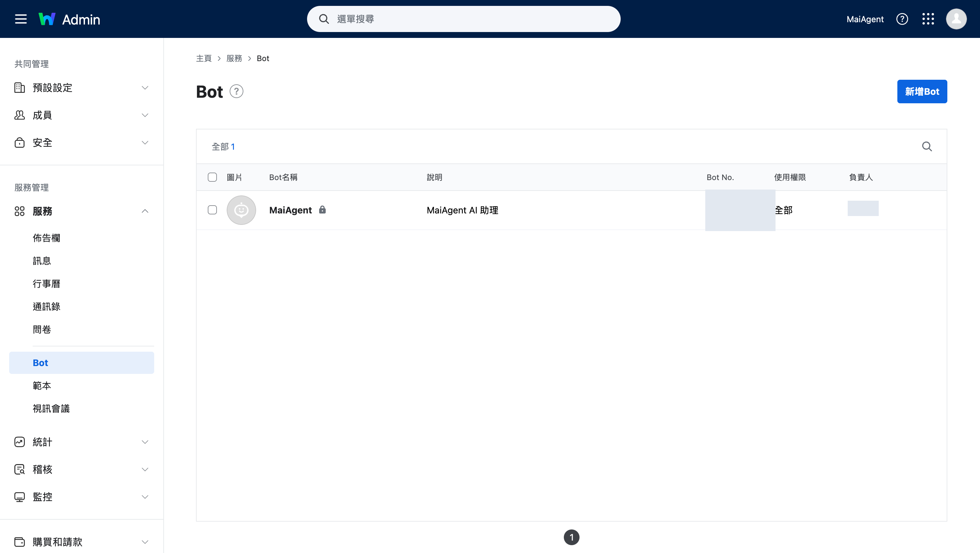
Task: Open the hamburger navigation menu
Action: (21, 19)
